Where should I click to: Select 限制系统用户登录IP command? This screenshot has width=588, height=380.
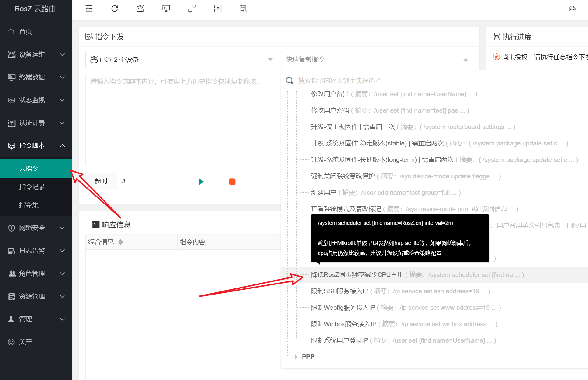(x=403, y=340)
